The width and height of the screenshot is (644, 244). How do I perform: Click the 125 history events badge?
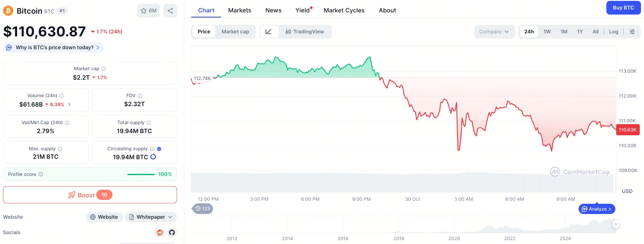pos(203,208)
